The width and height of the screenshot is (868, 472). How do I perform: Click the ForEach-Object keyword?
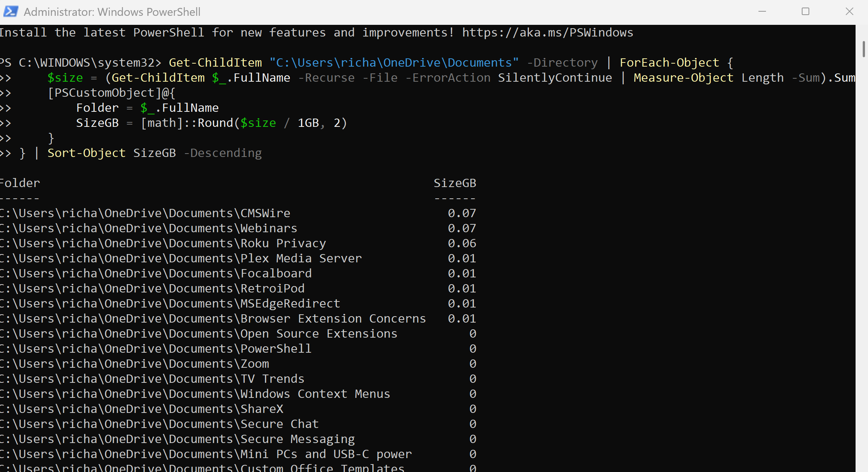[x=670, y=63]
